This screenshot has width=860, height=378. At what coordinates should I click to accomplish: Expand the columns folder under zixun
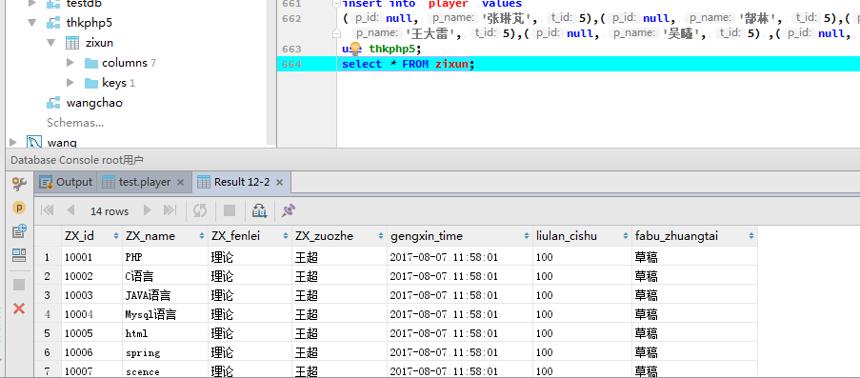point(70,63)
